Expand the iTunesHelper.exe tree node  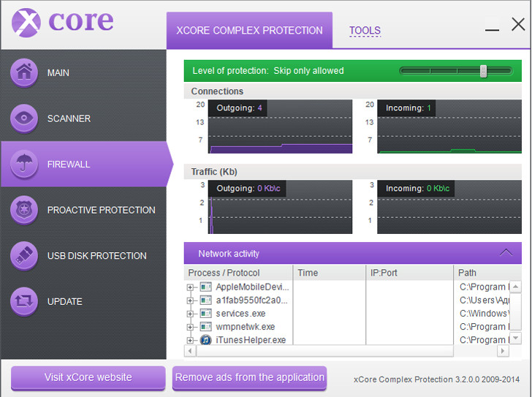pyautogui.click(x=190, y=340)
